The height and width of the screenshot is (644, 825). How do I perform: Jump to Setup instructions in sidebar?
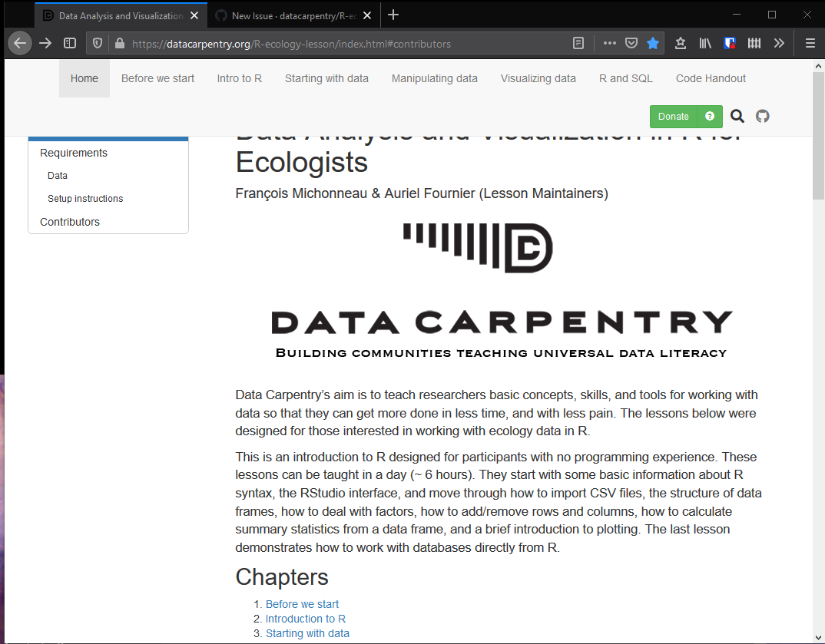85,199
